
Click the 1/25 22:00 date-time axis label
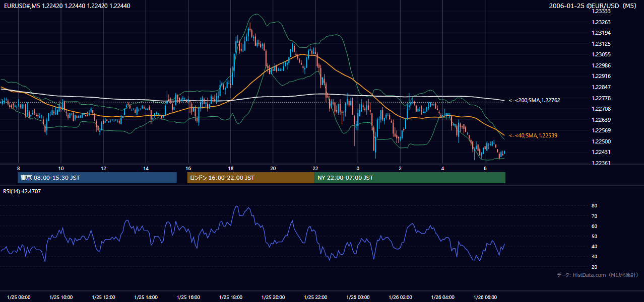(315, 296)
